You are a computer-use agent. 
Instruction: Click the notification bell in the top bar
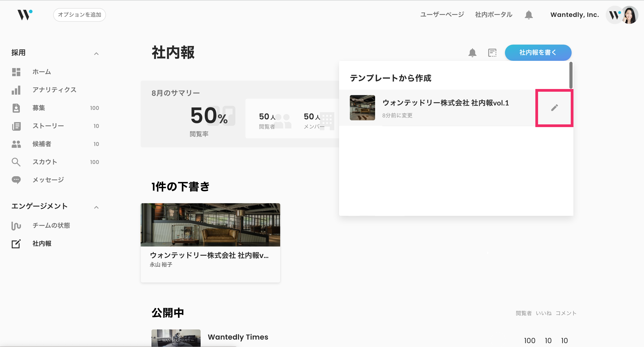click(x=529, y=15)
